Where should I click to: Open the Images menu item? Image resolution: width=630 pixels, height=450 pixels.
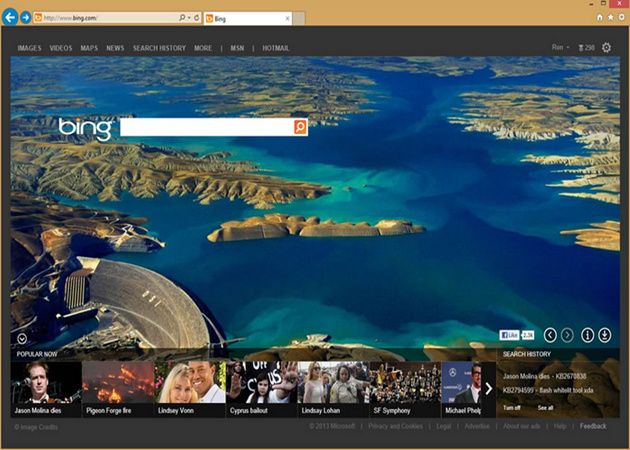(29, 47)
